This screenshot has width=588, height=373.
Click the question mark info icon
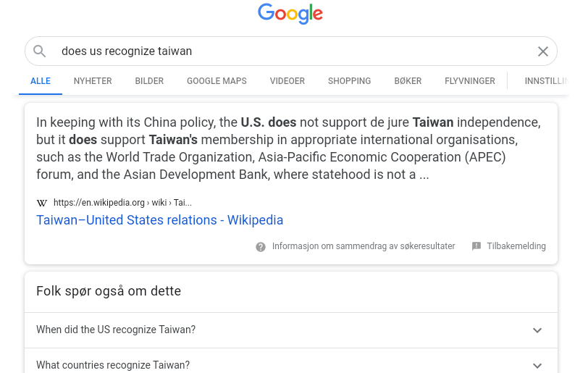click(261, 246)
